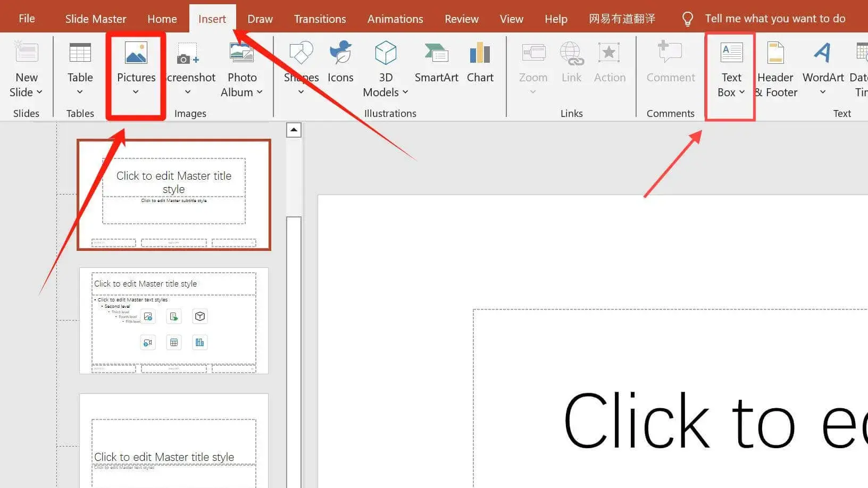Select the first slide master thumbnail
Viewport: 868px width, 488px height.
point(173,195)
